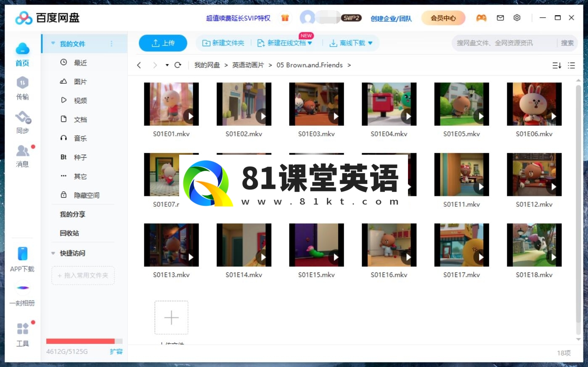588x367 pixels.
Task: Open 我的分享 my shares
Action: pos(72,214)
